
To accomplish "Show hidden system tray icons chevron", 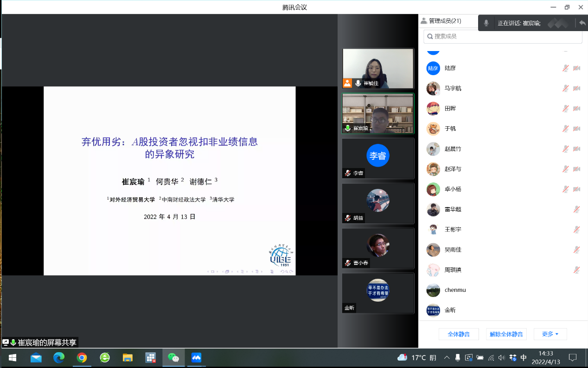I will [x=447, y=358].
